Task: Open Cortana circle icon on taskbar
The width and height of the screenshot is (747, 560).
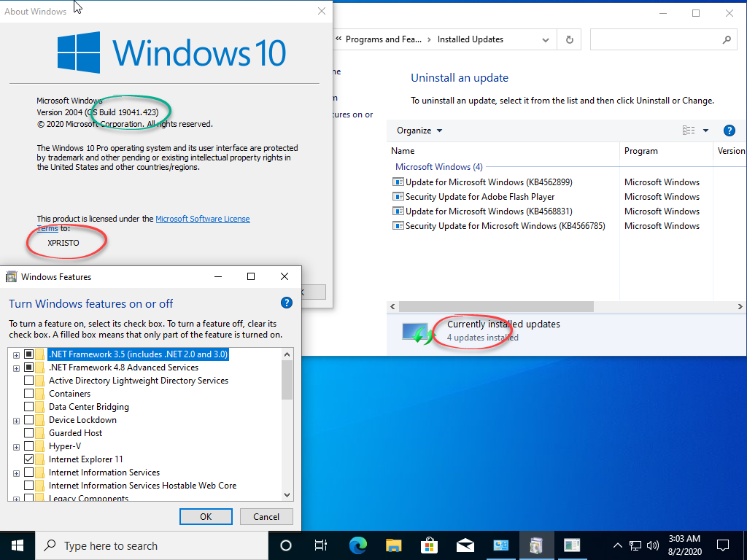Action: point(286,545)
